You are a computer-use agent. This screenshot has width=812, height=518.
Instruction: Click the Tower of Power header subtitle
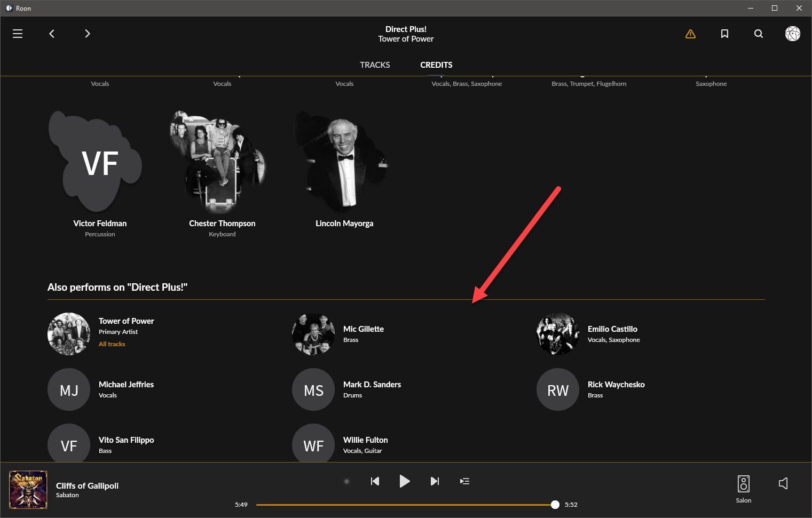406,39
